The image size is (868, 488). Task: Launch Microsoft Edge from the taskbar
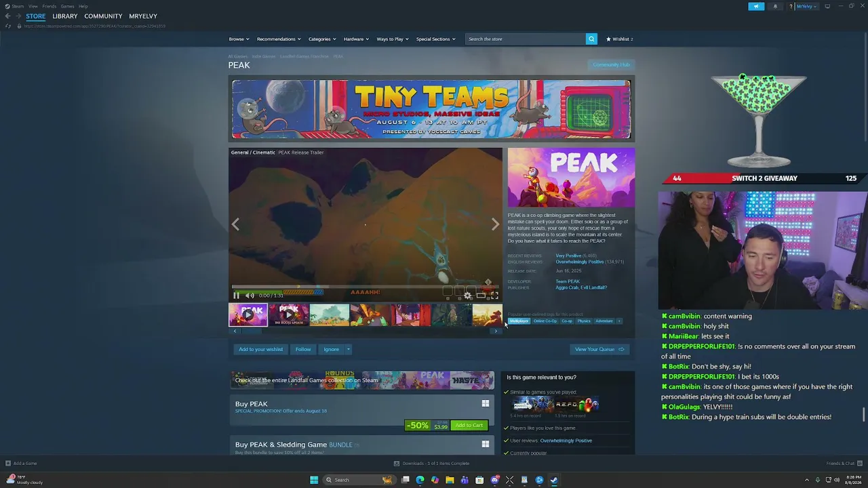pyautogui.click(x=420, y=480)
